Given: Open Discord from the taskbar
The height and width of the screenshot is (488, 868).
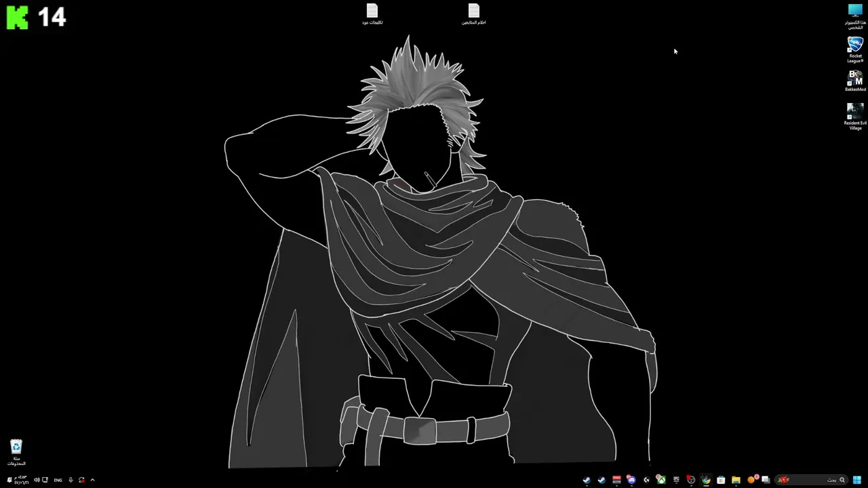Looking at the screenshot, I should coord(631,480).
